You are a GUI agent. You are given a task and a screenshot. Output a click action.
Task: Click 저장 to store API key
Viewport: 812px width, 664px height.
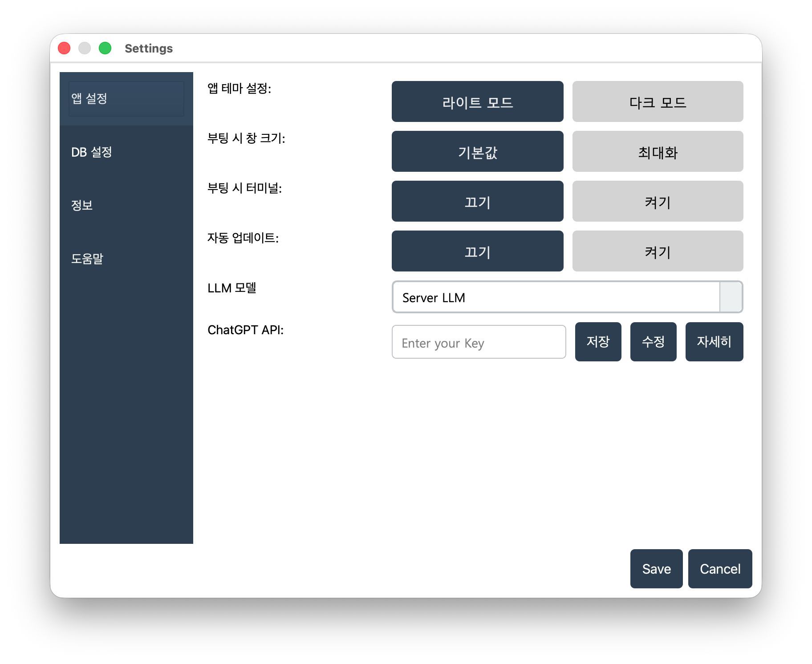point(598,342)
